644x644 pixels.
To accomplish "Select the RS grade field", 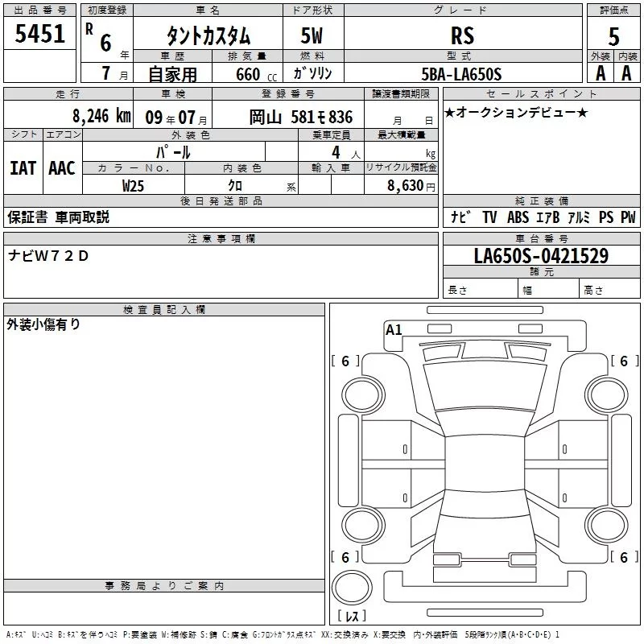I will 462,36.
